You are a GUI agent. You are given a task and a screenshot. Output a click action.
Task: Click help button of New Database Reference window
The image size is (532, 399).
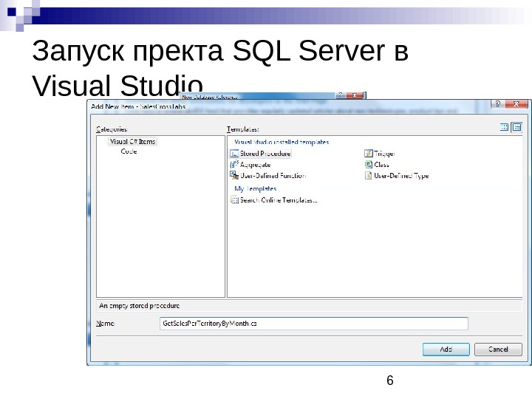[341, 95]
